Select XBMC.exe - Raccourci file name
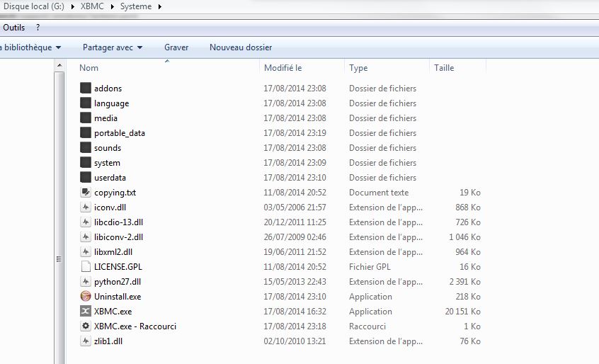 point(135,326)
